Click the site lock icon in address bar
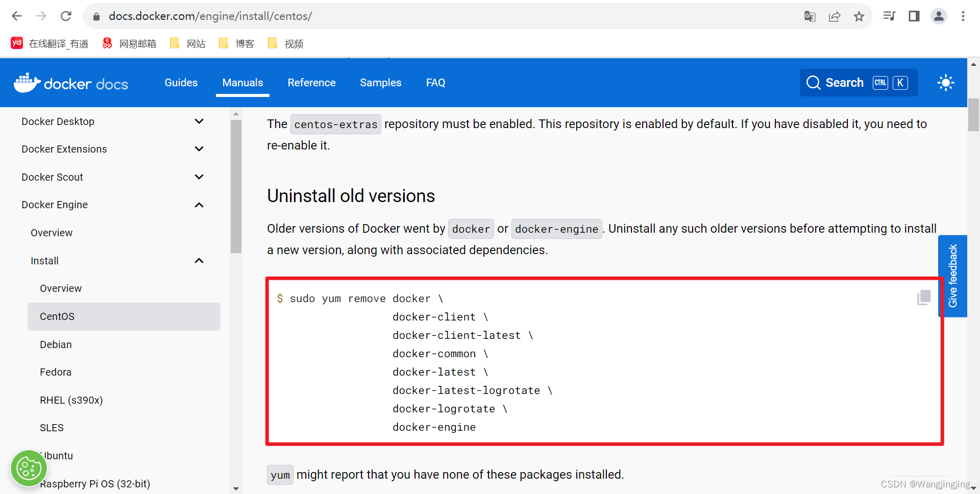Image resolution: width=980 pixels, height=494 pixels. 96,16
